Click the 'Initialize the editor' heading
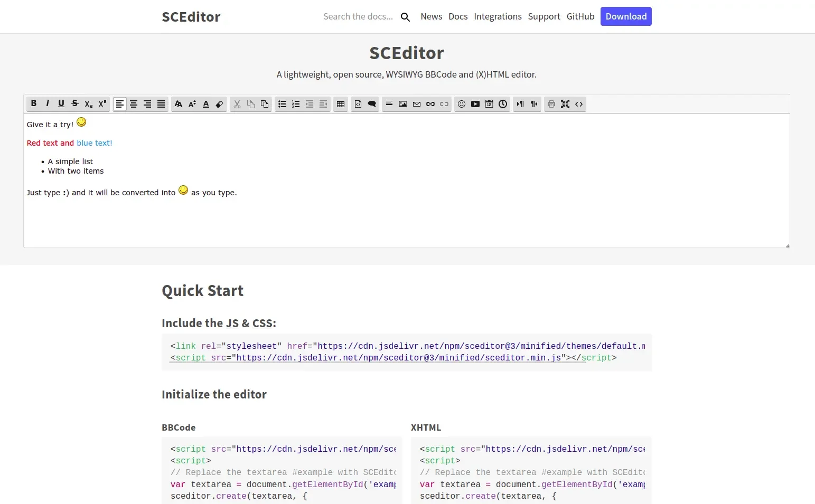This screenshot has width=815, height=504. tap(214, 394)
